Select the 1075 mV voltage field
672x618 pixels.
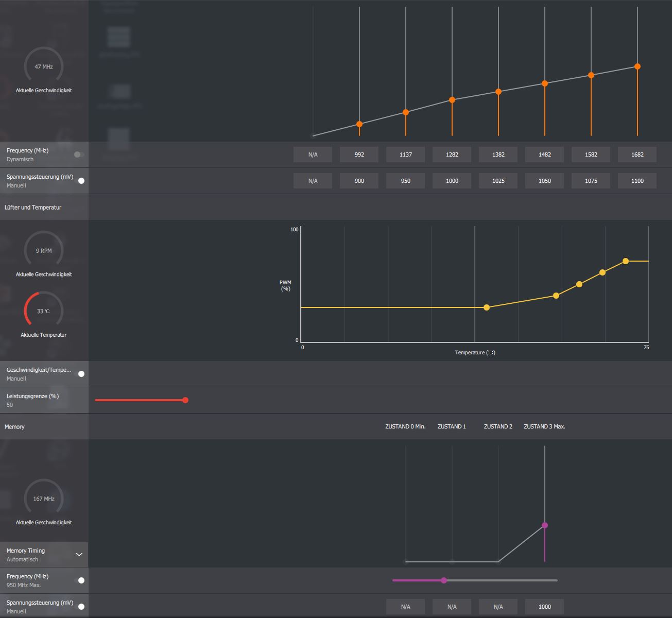pos(591,181)
